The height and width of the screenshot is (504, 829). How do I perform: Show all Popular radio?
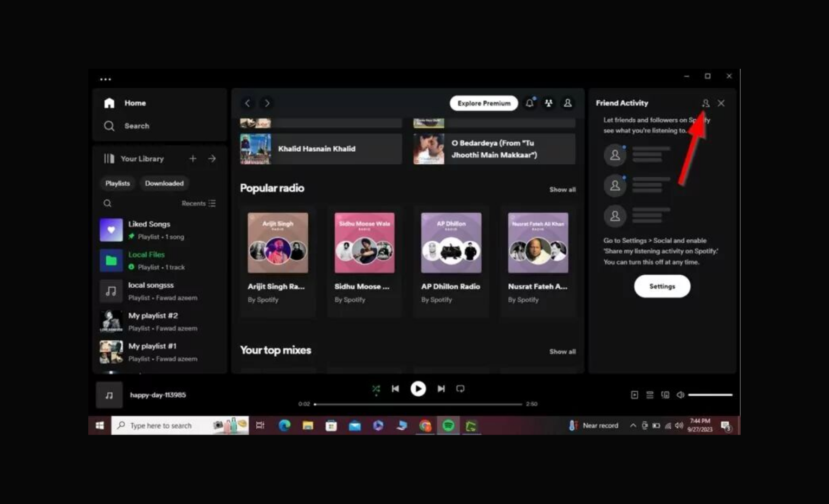pos(562,190)
